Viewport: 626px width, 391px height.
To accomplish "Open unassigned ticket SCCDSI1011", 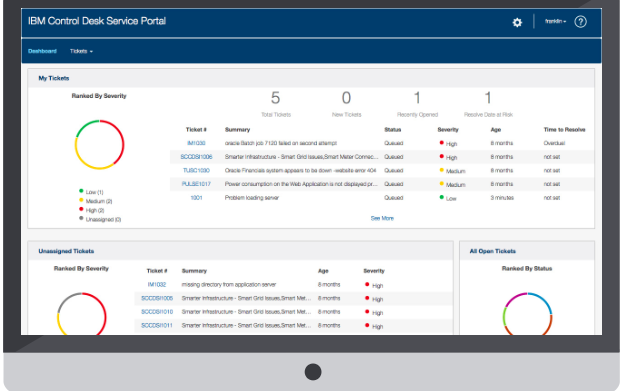I will coord(157,325).
